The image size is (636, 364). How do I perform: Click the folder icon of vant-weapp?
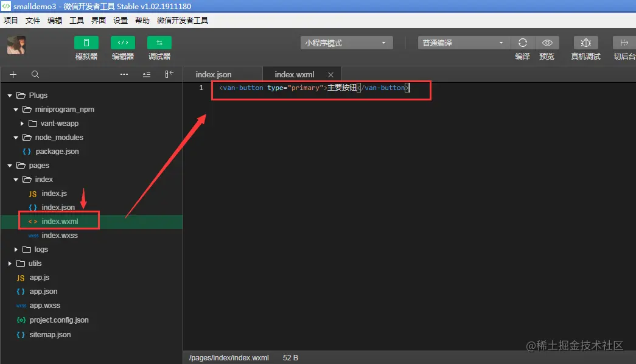33,124
